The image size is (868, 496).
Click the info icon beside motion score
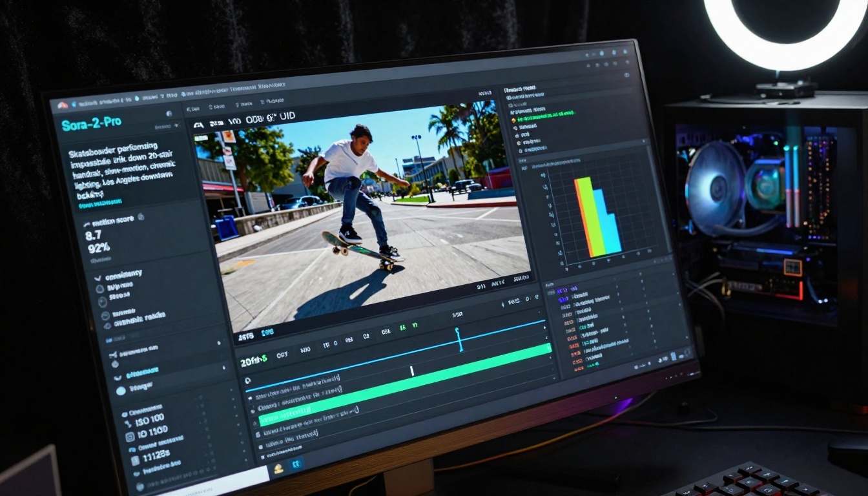click(x=140, y=218)
